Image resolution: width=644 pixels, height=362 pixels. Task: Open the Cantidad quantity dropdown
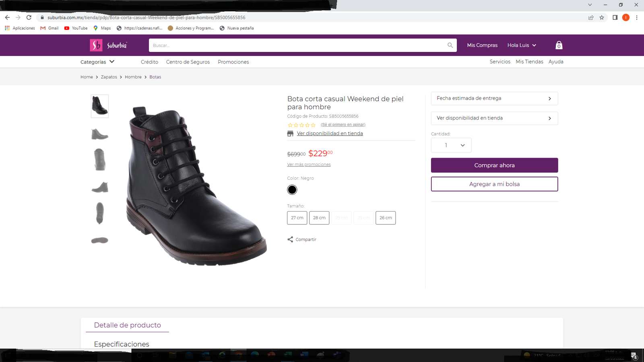[451, 145]
